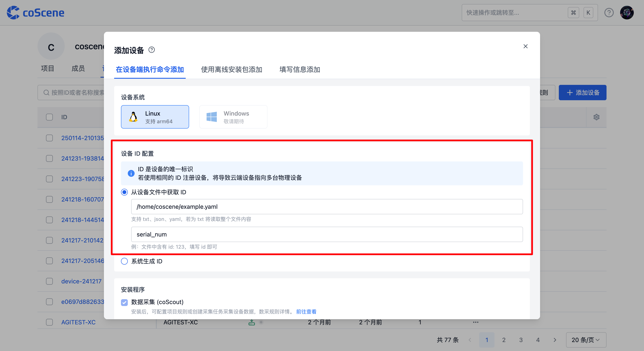The width and height of the screenshot is (644, 351).
Task: Click the download icon in AGITEST-XC row
Action: click(252, 322)
